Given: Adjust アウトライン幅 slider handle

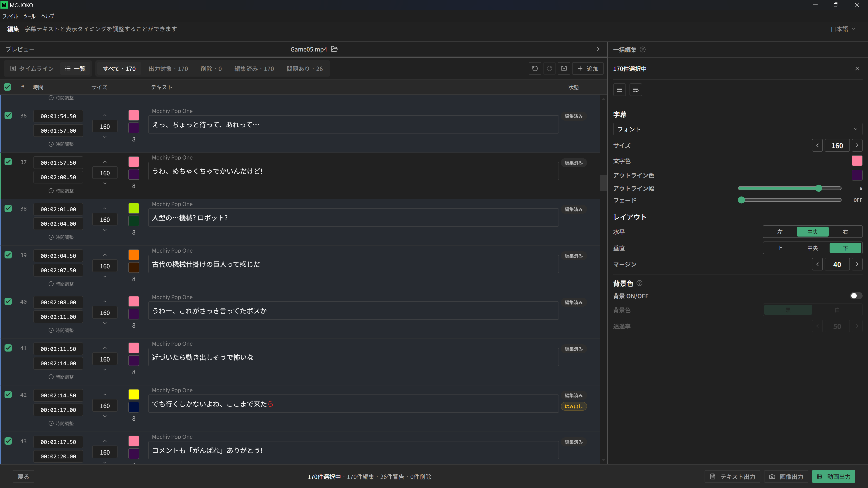Looking at the screenshot, I should click(x=819, y=188).
